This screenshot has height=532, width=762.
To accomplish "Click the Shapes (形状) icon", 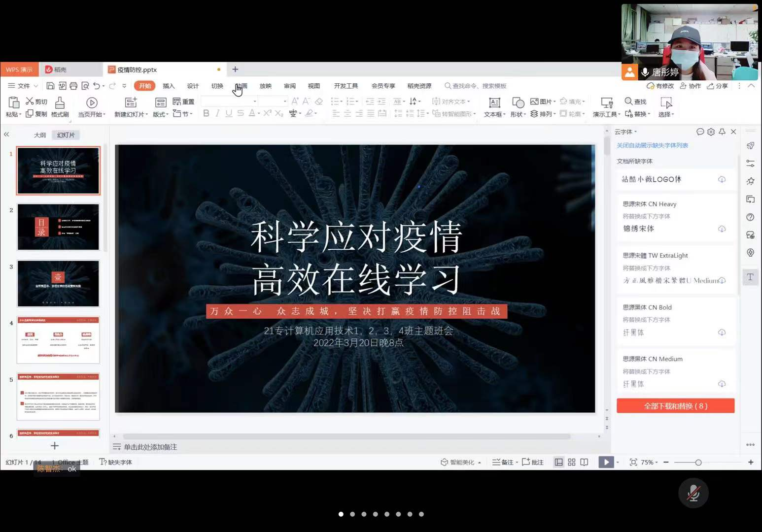I will pyautogui.click(x=518, y=102).
